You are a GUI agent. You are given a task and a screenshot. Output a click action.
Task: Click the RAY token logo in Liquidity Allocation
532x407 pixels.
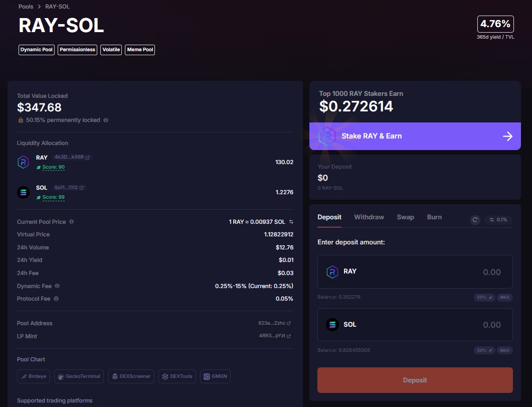(22, 162)
